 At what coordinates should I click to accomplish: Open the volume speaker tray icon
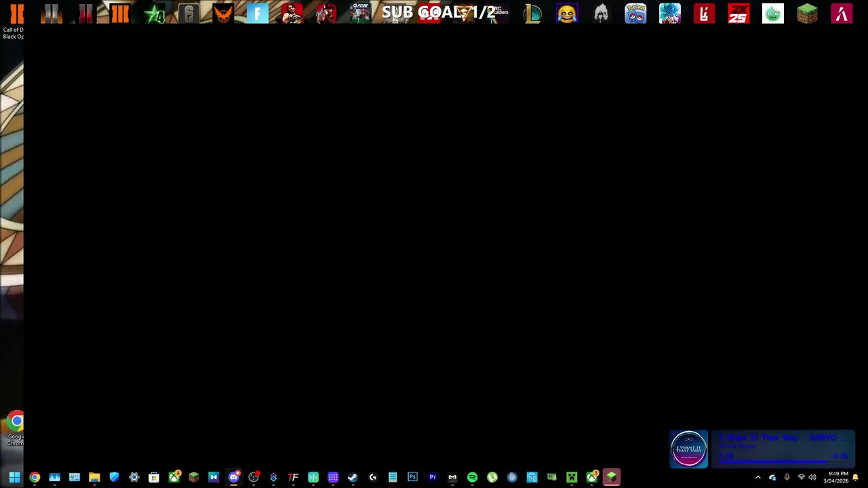[x=812, y=477]
